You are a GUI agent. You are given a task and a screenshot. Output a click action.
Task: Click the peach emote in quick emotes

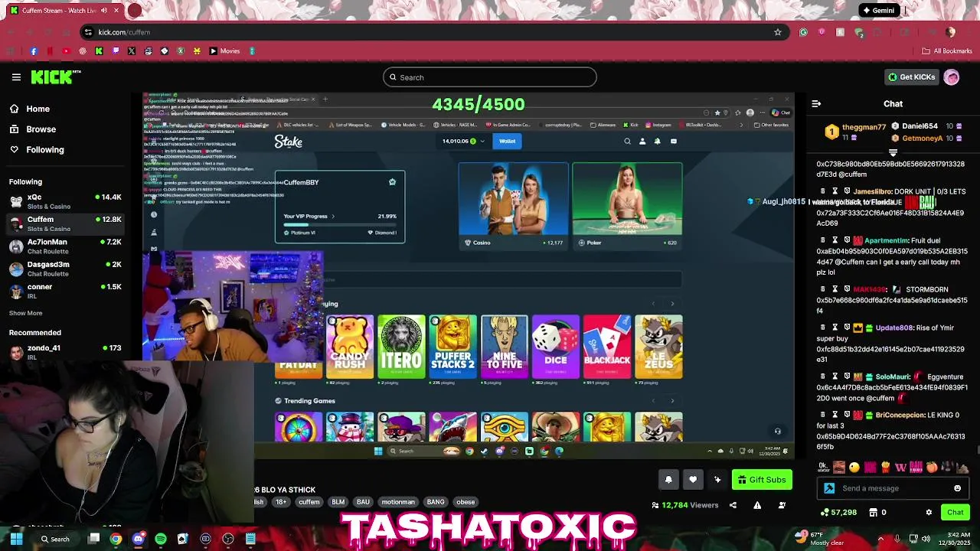(931, 467)
